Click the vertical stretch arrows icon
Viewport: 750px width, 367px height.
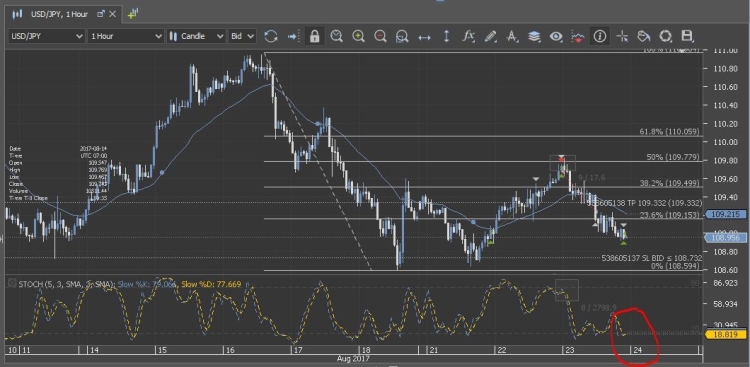click(446, 36)
